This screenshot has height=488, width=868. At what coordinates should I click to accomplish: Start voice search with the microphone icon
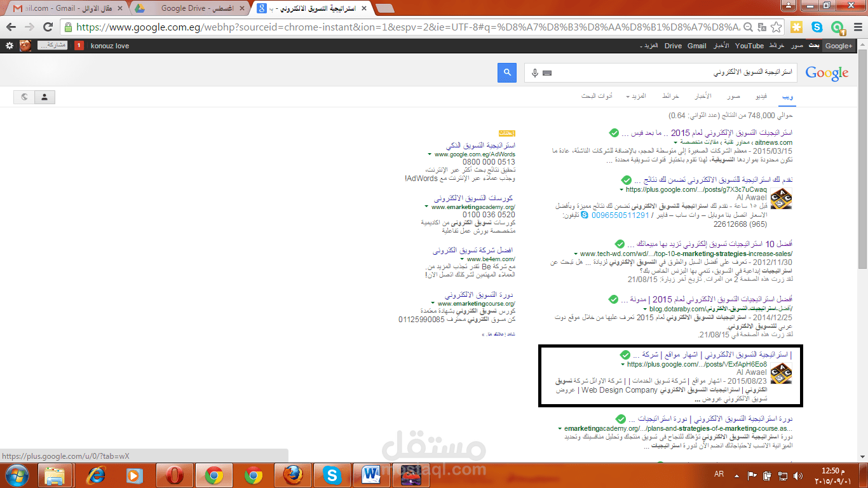click(535, 73)
